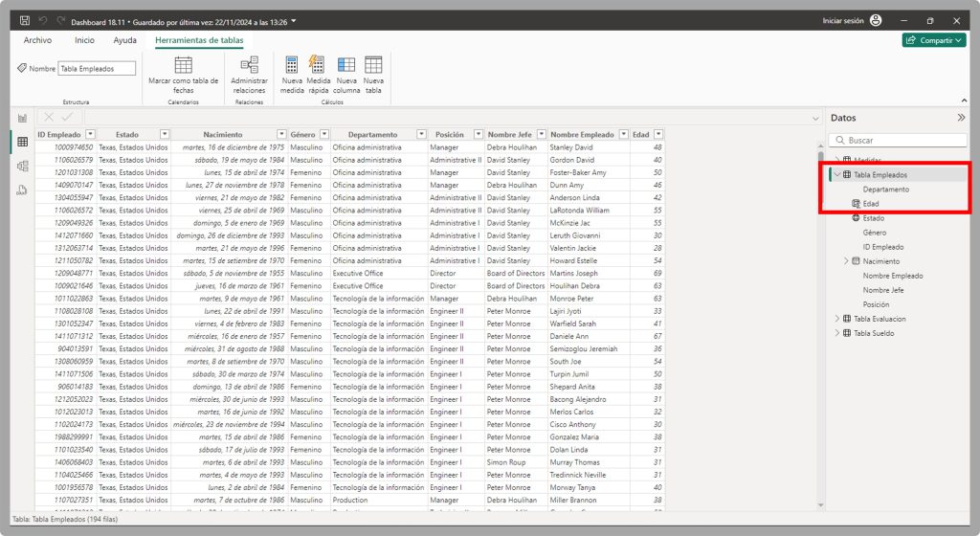Open model view in left sidebar
980x536 pixels.
click(x=22, y=166)
